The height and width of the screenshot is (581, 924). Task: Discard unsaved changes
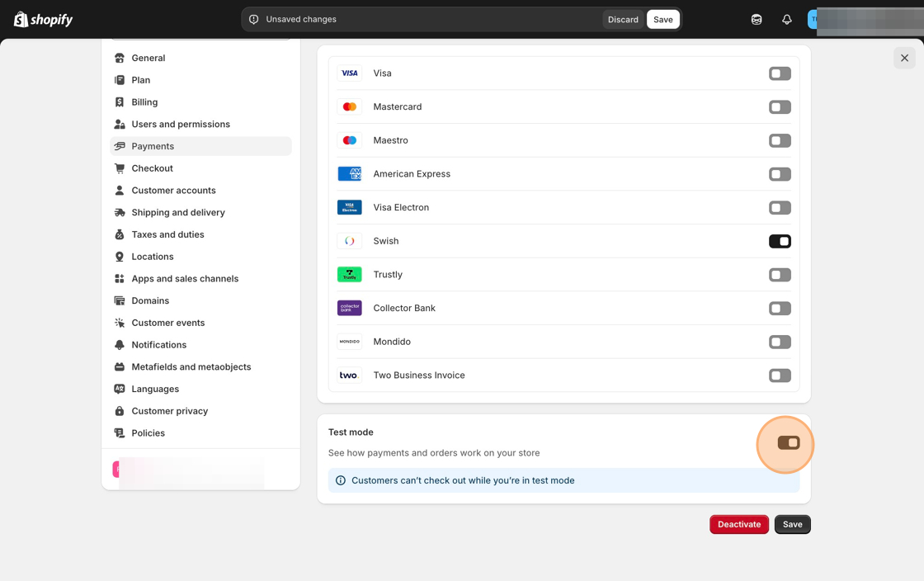623,20
